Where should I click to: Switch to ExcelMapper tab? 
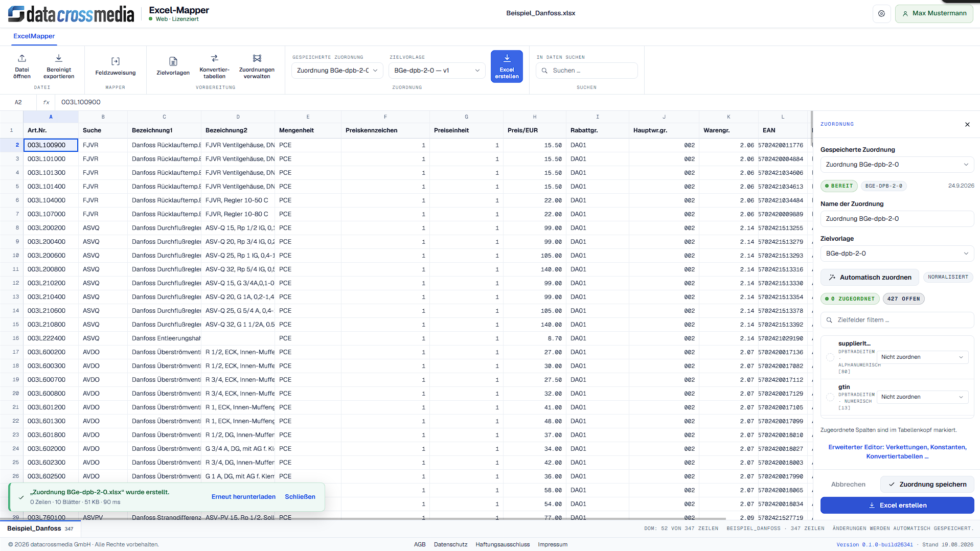coord(34,36)
